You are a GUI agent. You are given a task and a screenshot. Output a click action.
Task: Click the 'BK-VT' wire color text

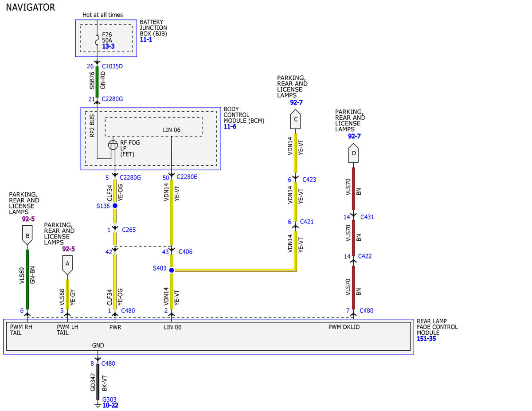(105, 384)
